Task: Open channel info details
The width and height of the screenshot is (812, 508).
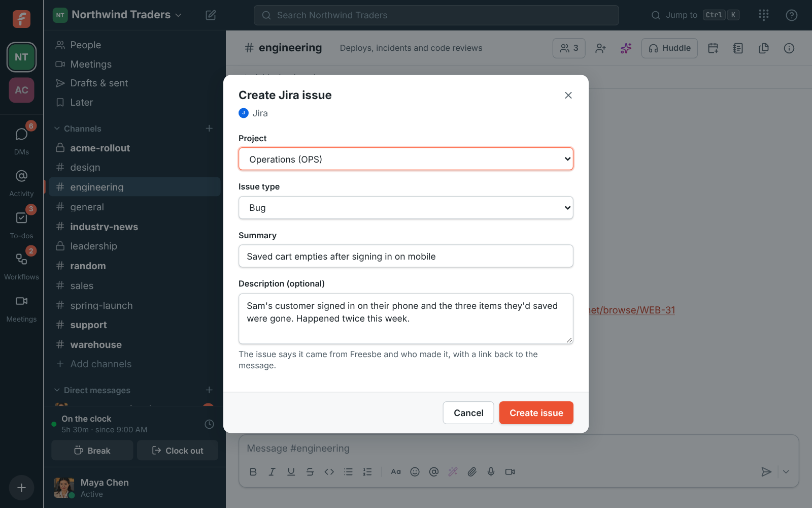Action: pos(789,48)
